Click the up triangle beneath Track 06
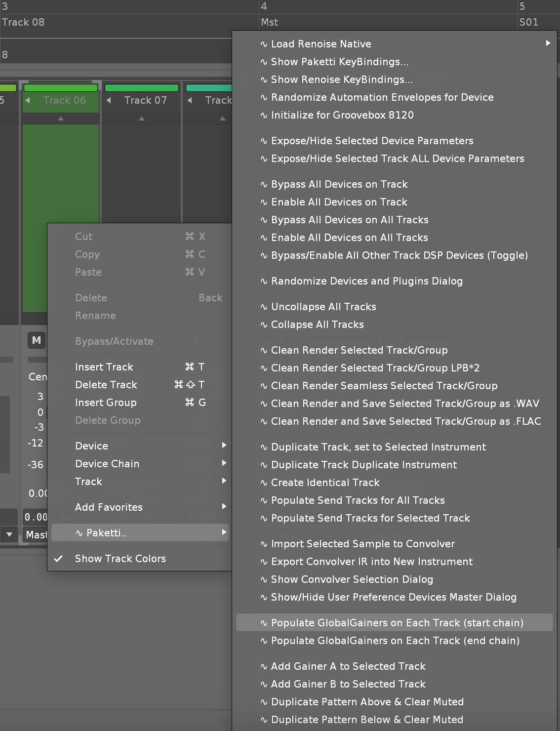 [x=61, y=119]
